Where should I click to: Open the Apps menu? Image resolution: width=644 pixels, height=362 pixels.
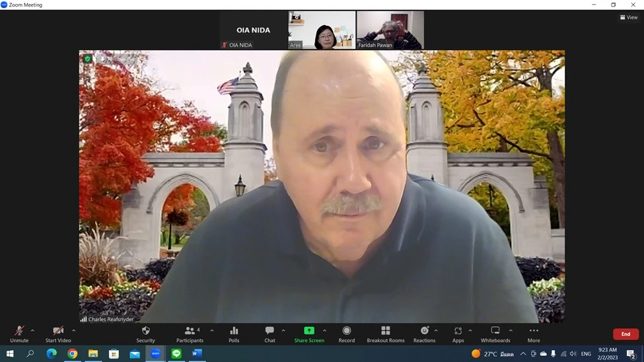458,334
